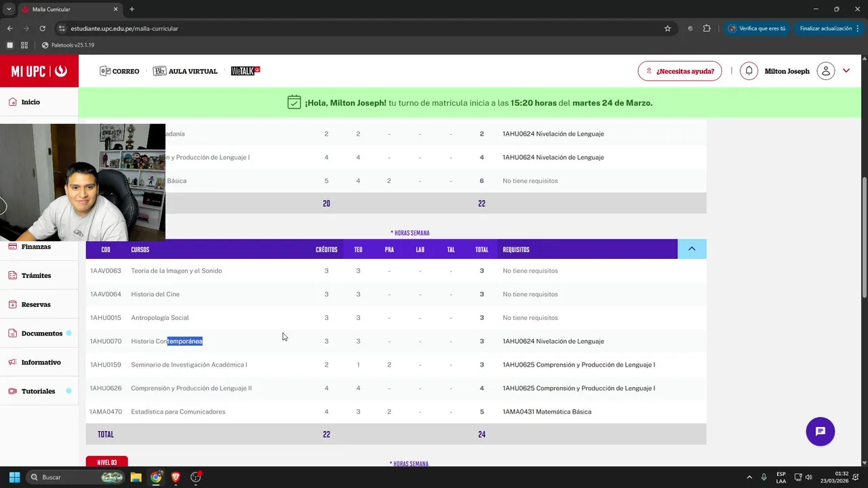This screenshot has height=488, width=868.
Task: Open the CORREO mail link
Action: (x=119, y=71)
